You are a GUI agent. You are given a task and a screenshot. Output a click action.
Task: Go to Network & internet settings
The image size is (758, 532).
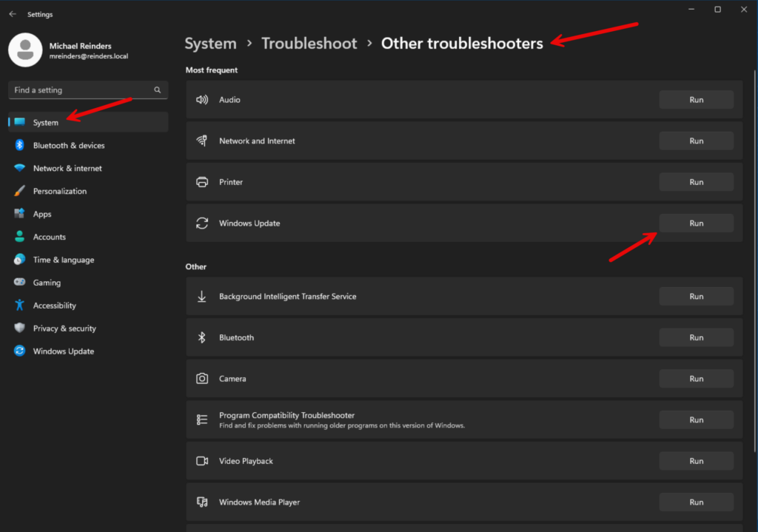point(89,168)
